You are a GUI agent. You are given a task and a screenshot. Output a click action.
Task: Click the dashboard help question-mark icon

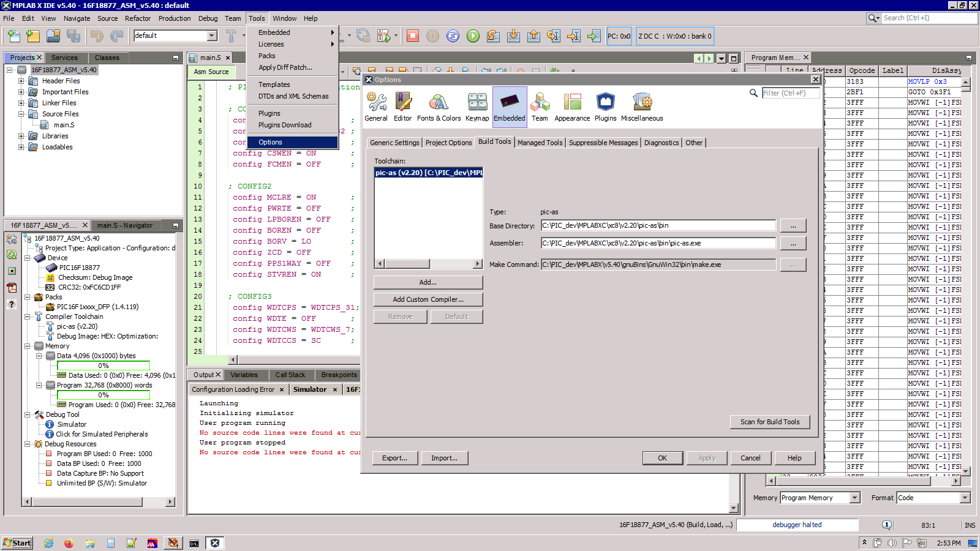pos(12,304)
